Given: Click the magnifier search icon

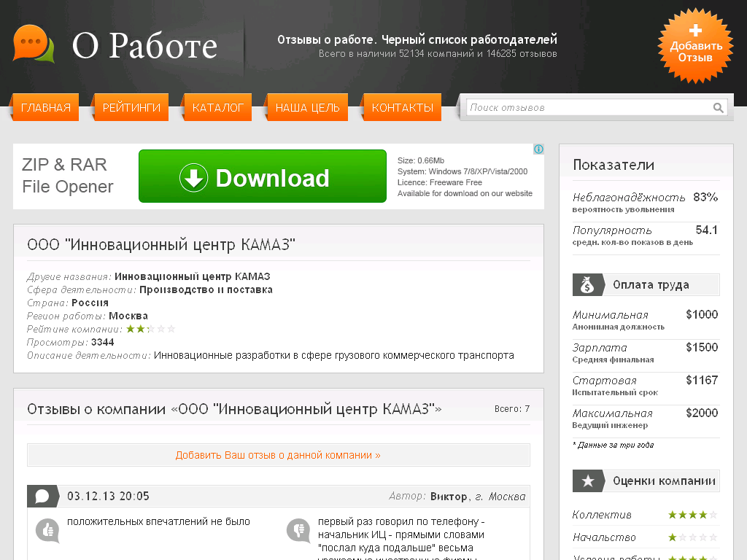Looking at the screenshot, I should (x=718, y=108).
